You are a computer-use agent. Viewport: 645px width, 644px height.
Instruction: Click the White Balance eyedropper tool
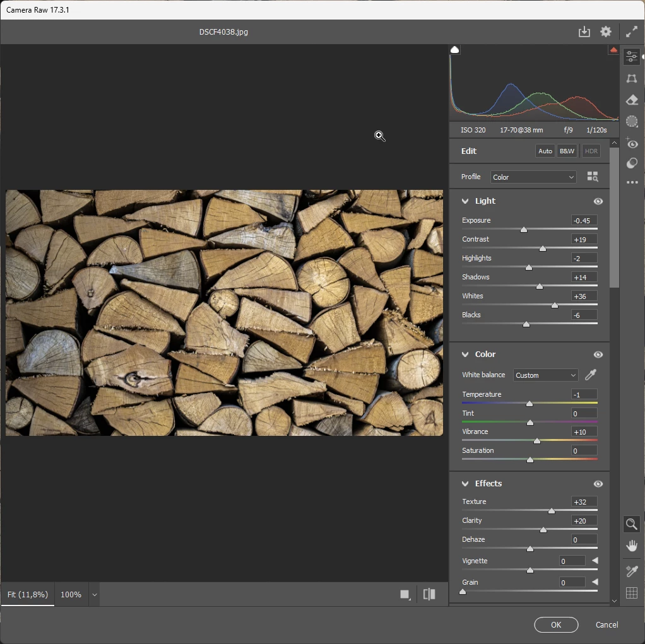pos(590,375)
